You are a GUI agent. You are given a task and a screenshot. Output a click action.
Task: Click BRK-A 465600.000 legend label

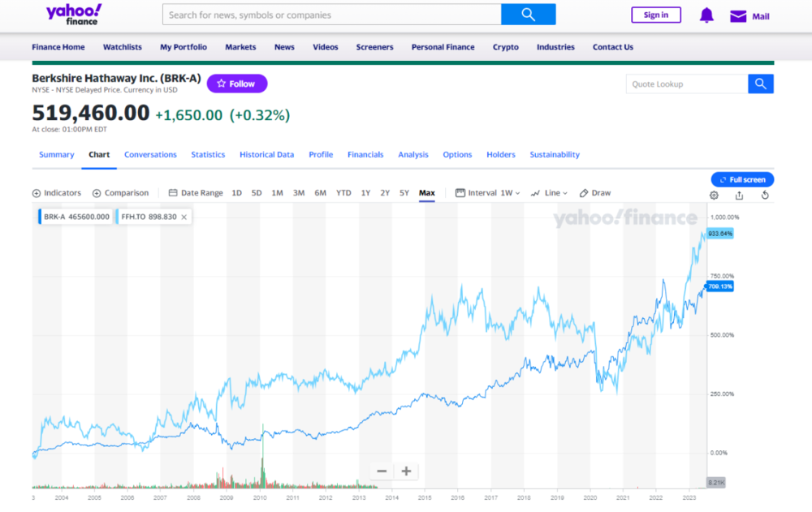point(76,217)
